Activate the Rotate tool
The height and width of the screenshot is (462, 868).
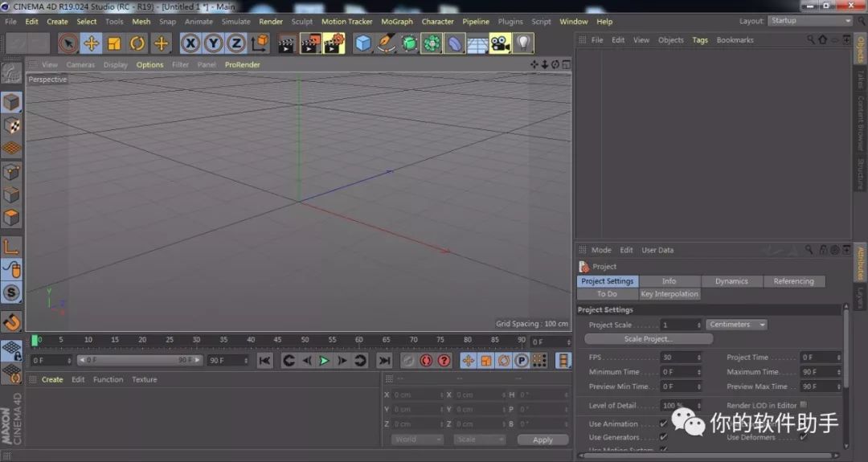click(137, 43)
